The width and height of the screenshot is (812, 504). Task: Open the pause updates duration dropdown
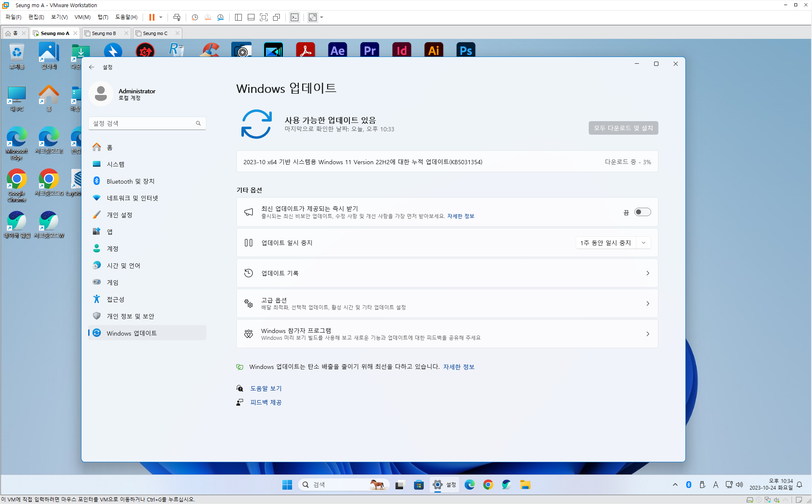[643, 243]
